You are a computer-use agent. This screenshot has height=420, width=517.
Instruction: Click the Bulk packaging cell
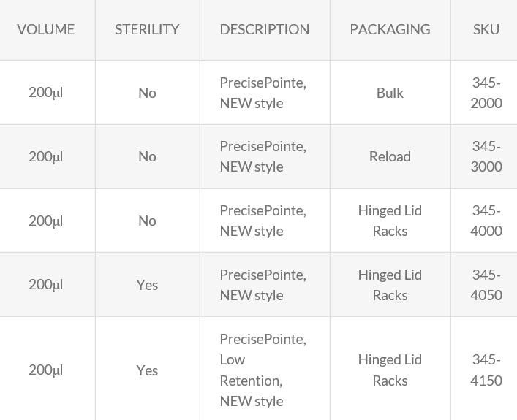[390, 93]
